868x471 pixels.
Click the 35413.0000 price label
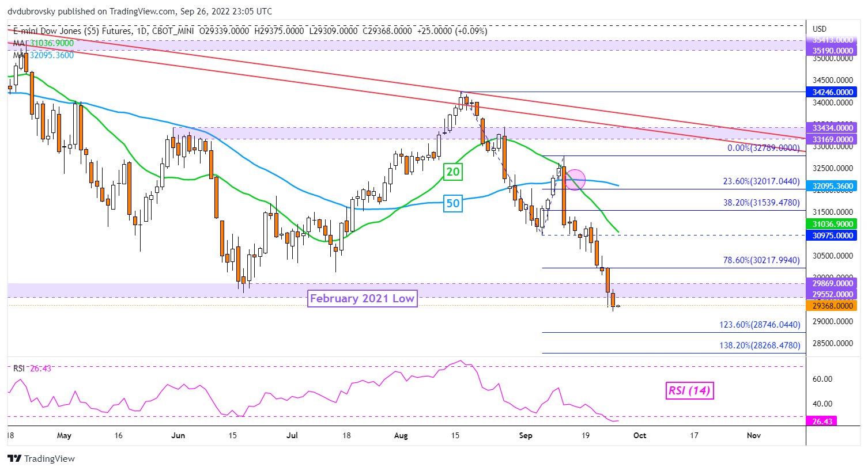click(833, 40)
